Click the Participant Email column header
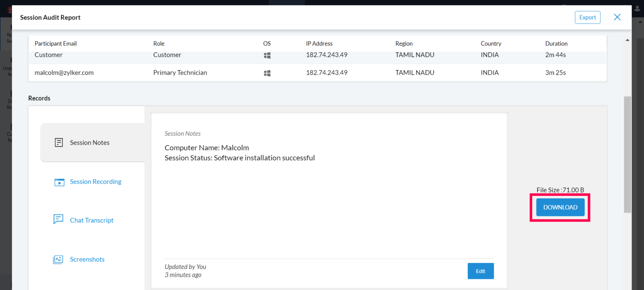Viewport: 644px width, 290px height. (x=55, y=43)
